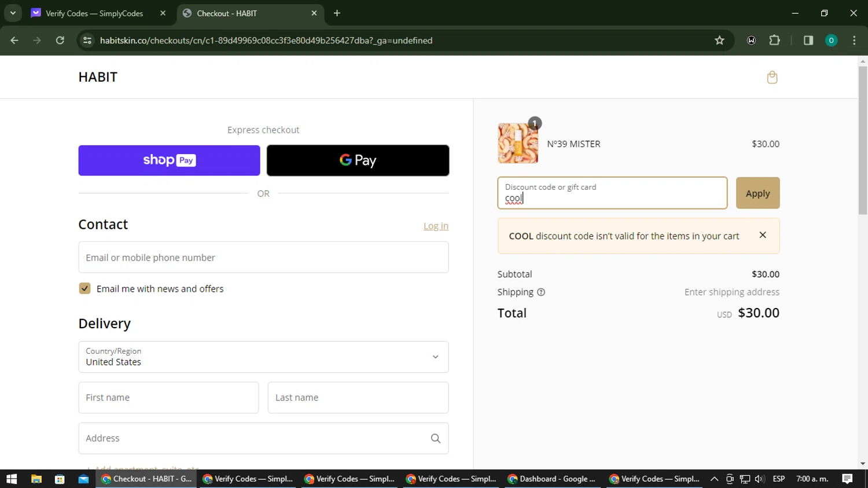Reload the checkout page

pyautogui.click(x=60, y=41)
